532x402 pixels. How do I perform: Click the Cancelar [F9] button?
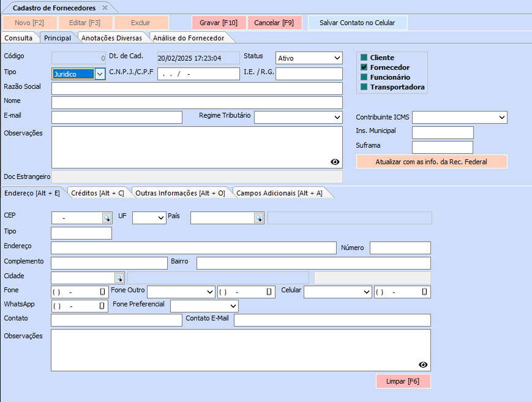point(274,23)
